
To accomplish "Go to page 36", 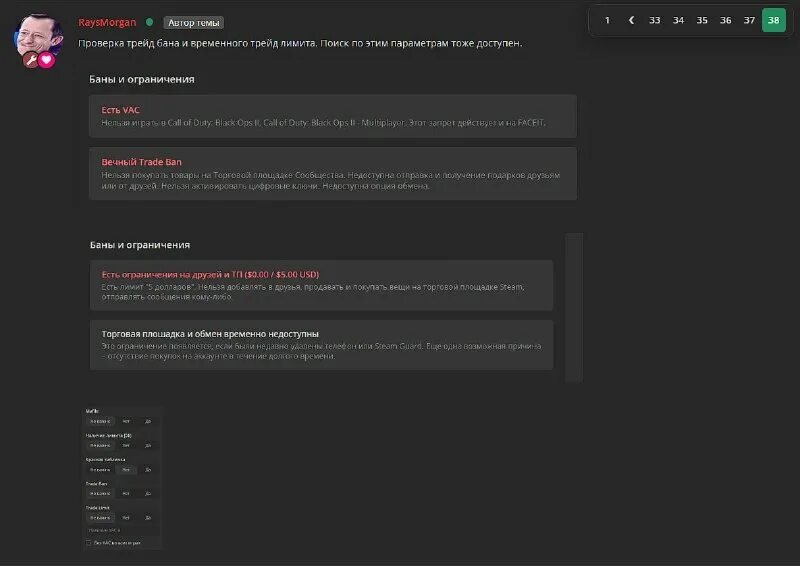I will click(726, 20).
